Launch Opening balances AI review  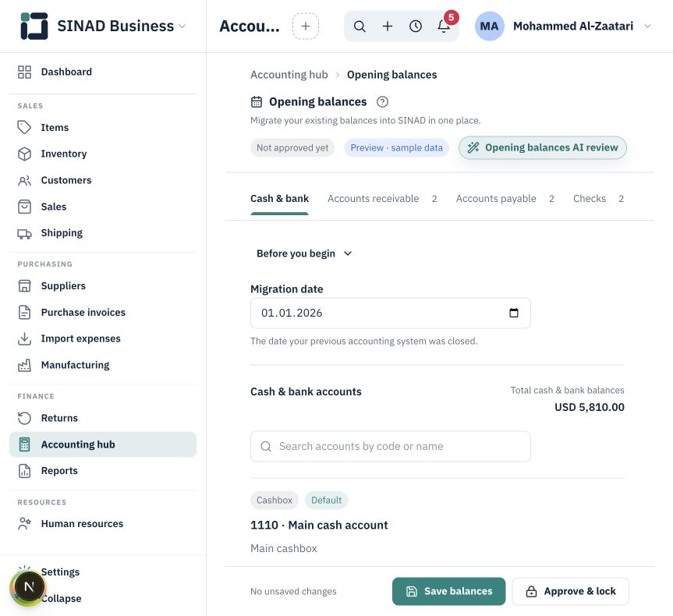[543, 147]
